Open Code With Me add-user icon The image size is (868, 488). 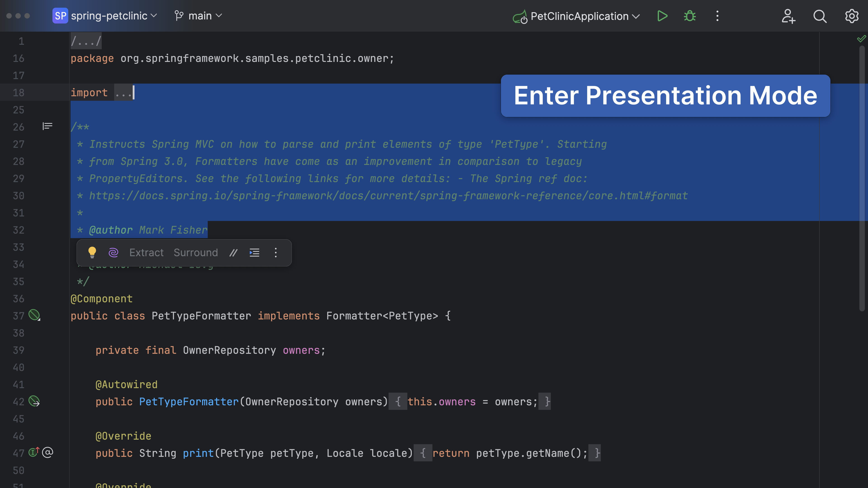(x=788, y=16)
